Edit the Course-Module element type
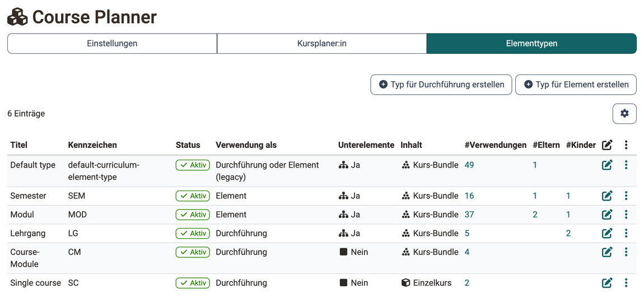 pyautogui.click(x=607, y=252)
